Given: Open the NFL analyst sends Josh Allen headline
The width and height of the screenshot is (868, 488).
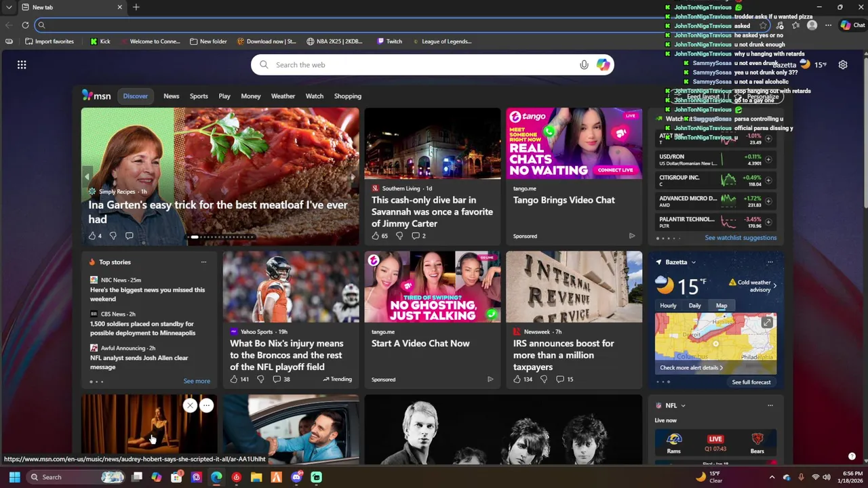Looking at the screenshot, I should [139, 362].
